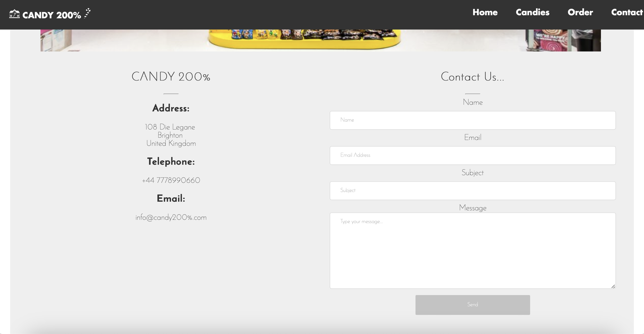Click the CANDY 200% brand name in navbar

pyautogui.click(x=52, y=15)
